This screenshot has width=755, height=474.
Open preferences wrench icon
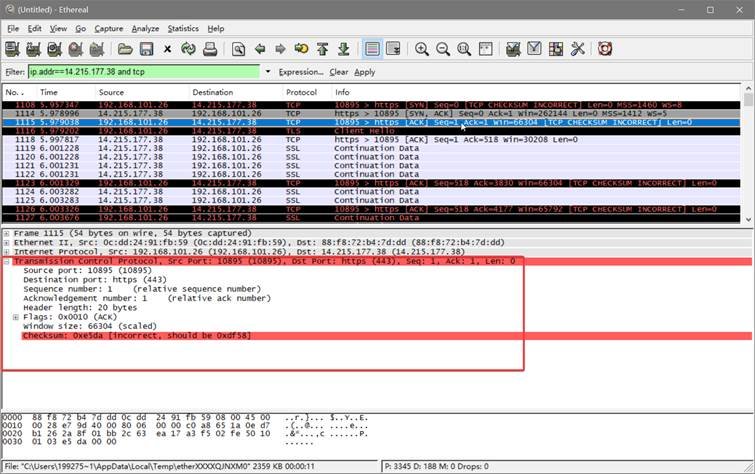(577, 49)
